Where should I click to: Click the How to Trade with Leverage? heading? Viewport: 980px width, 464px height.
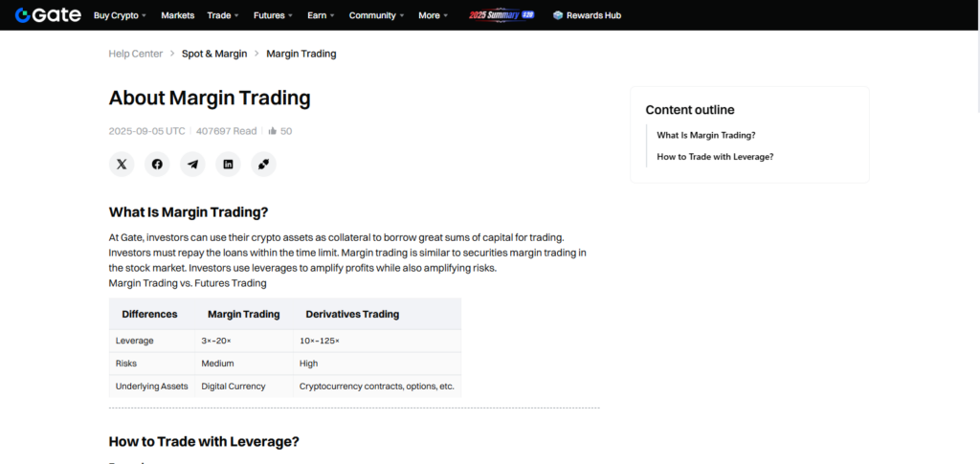pos(204,442)
